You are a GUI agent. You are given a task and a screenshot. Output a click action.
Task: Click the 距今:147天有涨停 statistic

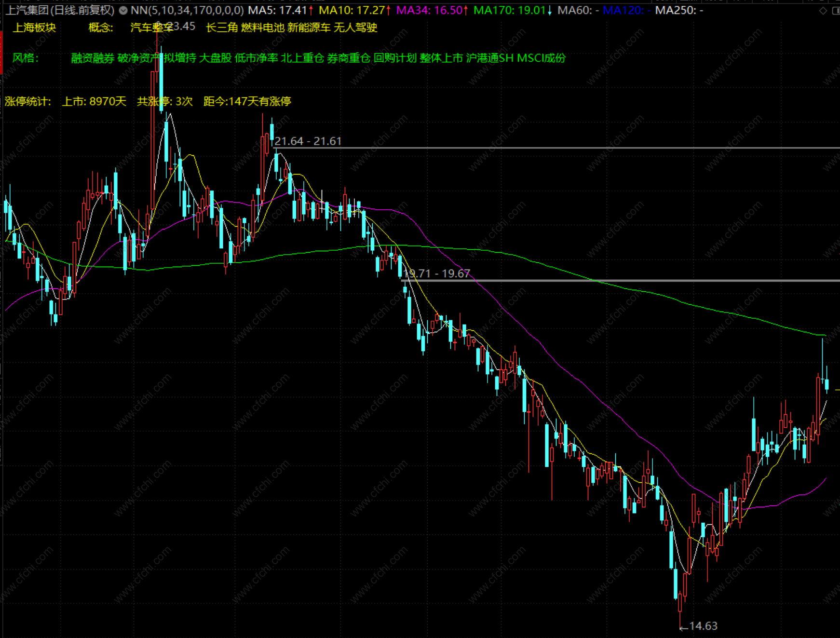tap(247, 101)
